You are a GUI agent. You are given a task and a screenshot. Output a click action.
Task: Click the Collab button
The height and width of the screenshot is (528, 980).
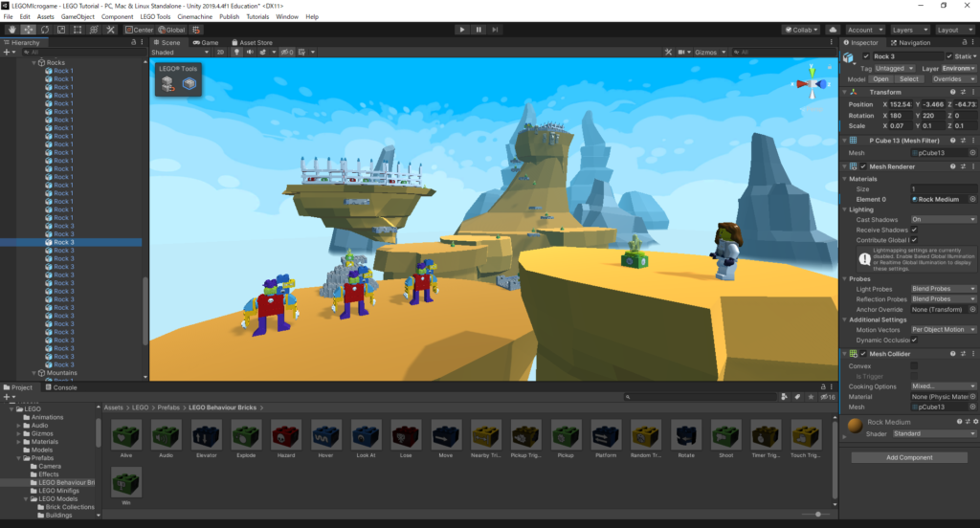tap(801, 30)
